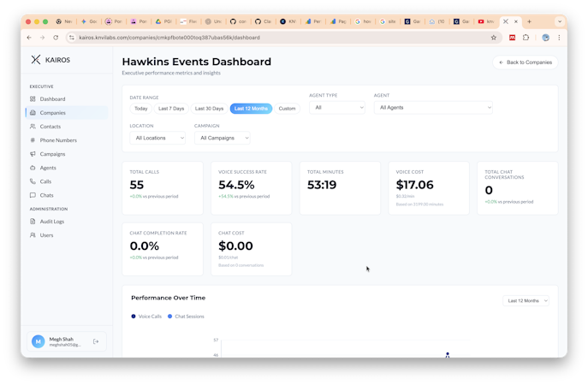Open Users under Administration
Viewport: 588px width, 385px height.
[x=46, y=235]
